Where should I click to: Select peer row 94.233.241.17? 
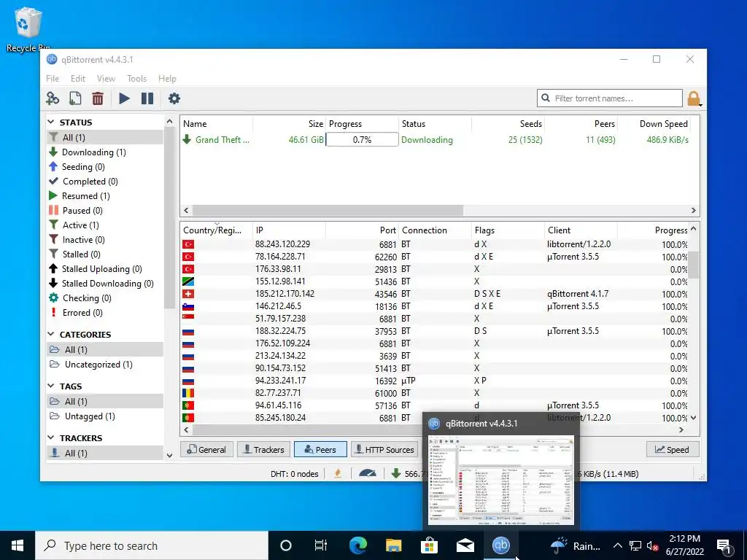tap(435, 381)
